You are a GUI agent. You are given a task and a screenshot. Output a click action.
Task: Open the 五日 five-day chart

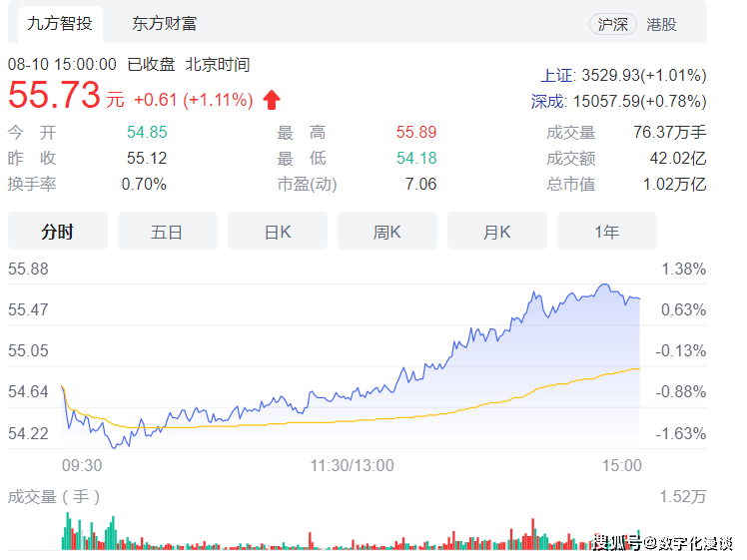[167, 232]
